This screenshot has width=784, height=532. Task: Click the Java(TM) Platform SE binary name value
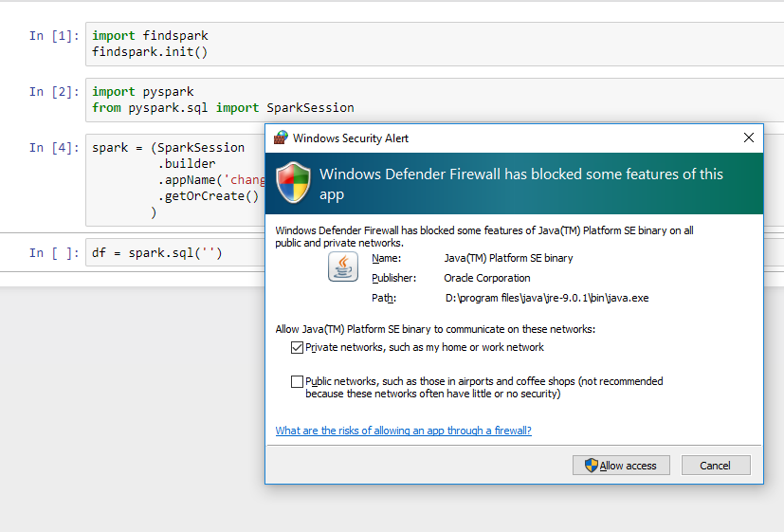[508, 258]
